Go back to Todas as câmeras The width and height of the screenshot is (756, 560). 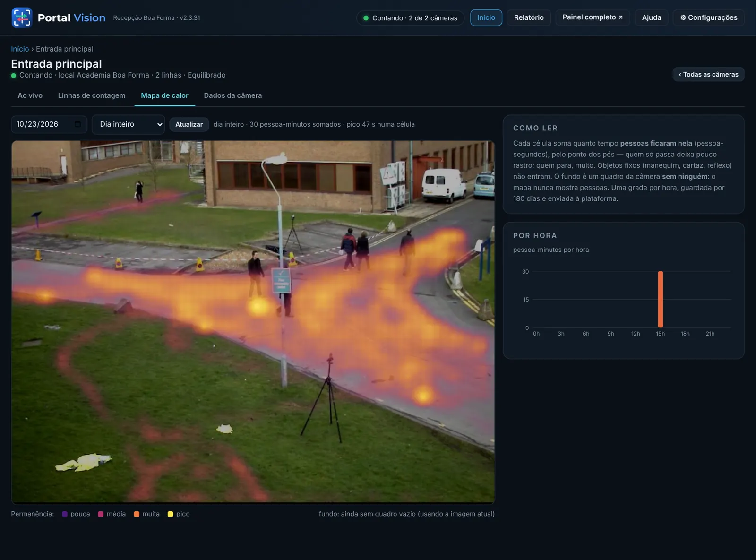pyautogui.click(x=708, y=74)
